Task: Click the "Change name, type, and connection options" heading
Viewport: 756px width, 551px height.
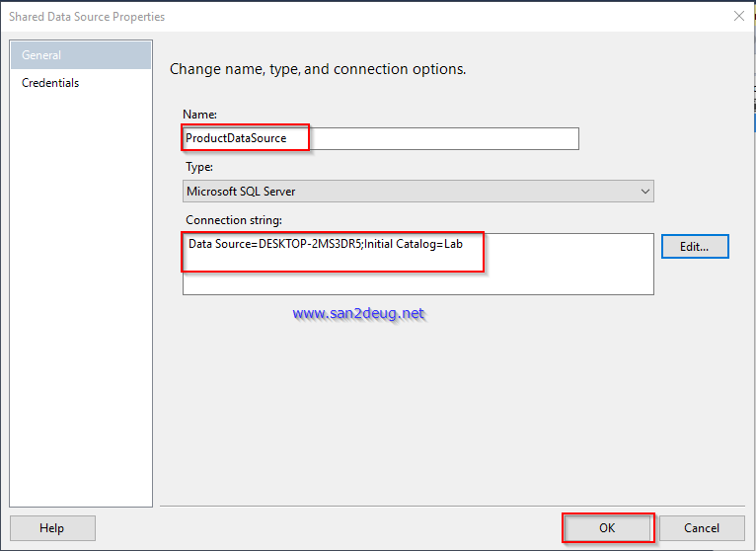Action: pos(318,69)
